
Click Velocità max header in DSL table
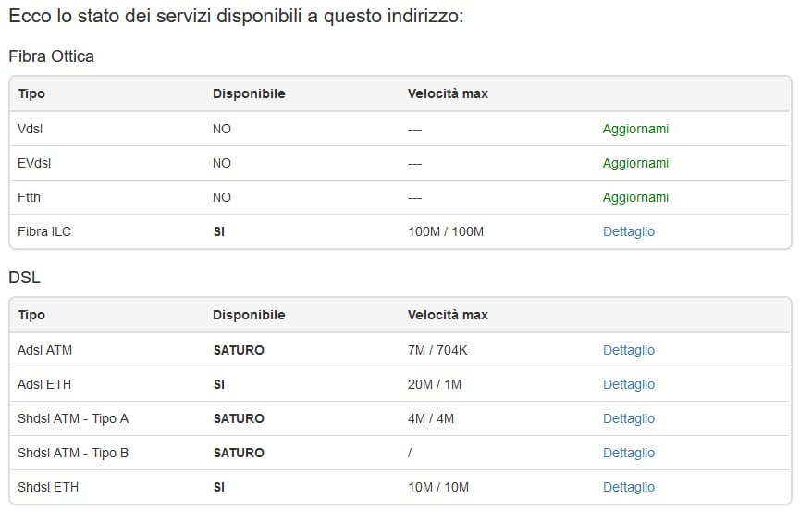tap(448, 315)
